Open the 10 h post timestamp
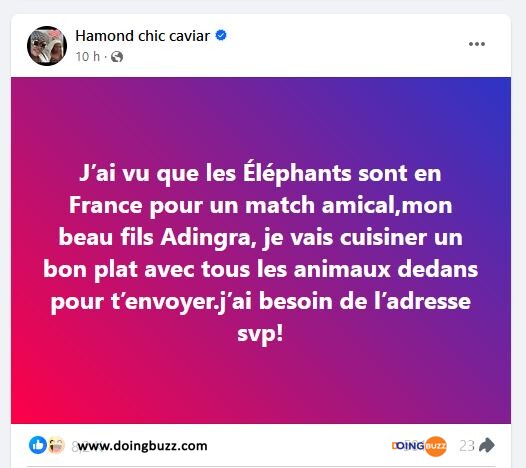 (88, 57)
